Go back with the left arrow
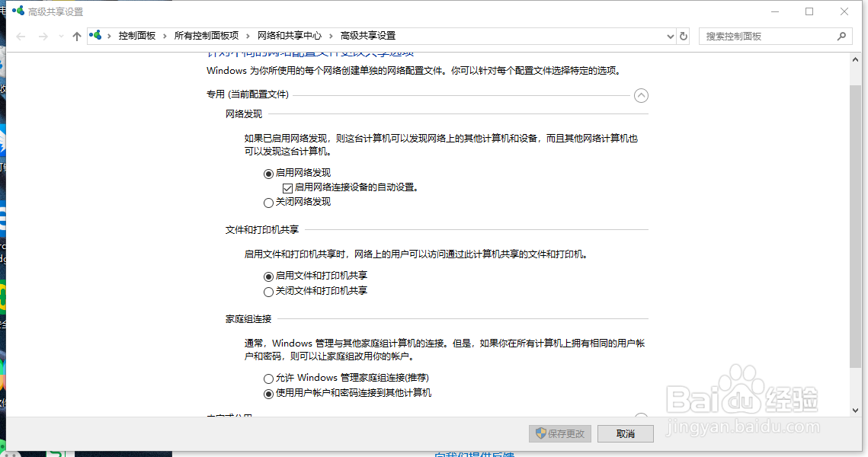This screenshot has width=868, height=457. pyautogui.click(x=21, y=37)
